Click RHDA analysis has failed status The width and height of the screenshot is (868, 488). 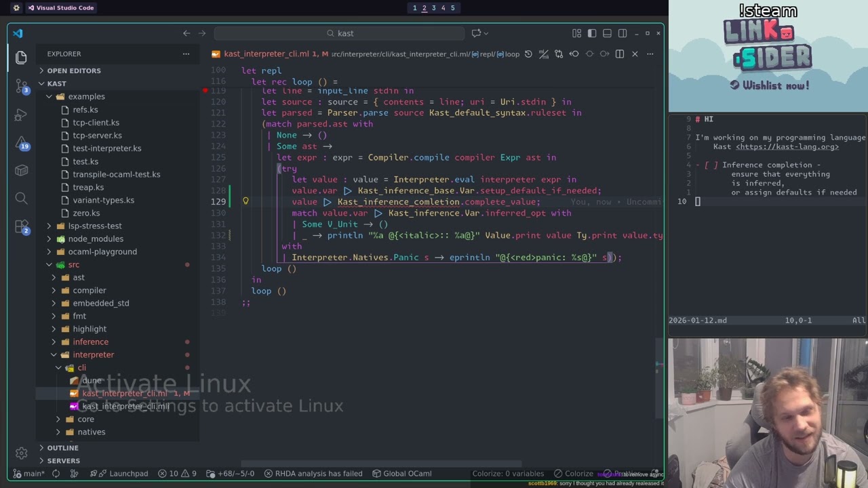coord(313,473)
